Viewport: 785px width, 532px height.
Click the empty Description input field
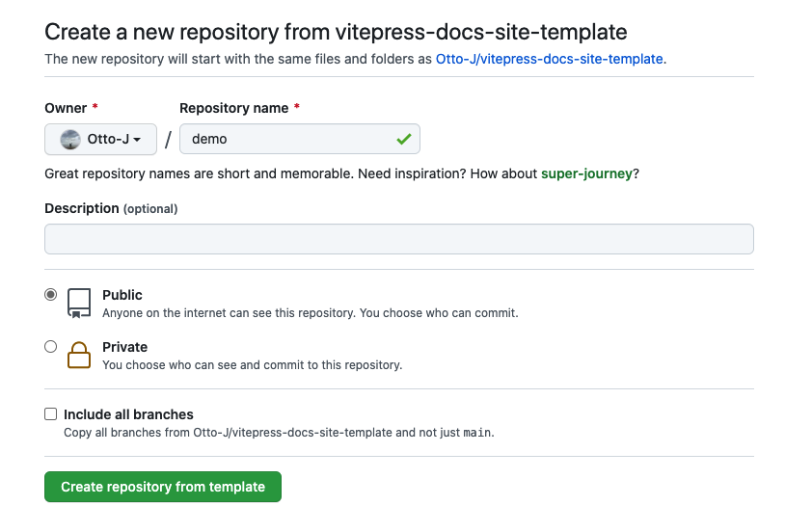pyautogui.click(x=399, y=239)
